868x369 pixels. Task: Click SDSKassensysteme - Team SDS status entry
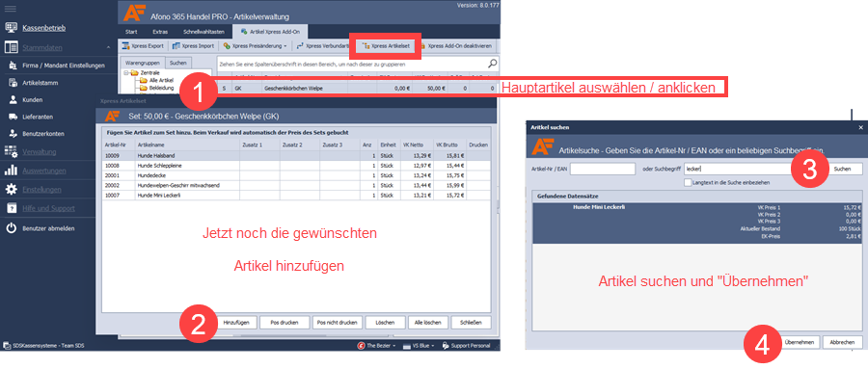click(42, 346)
